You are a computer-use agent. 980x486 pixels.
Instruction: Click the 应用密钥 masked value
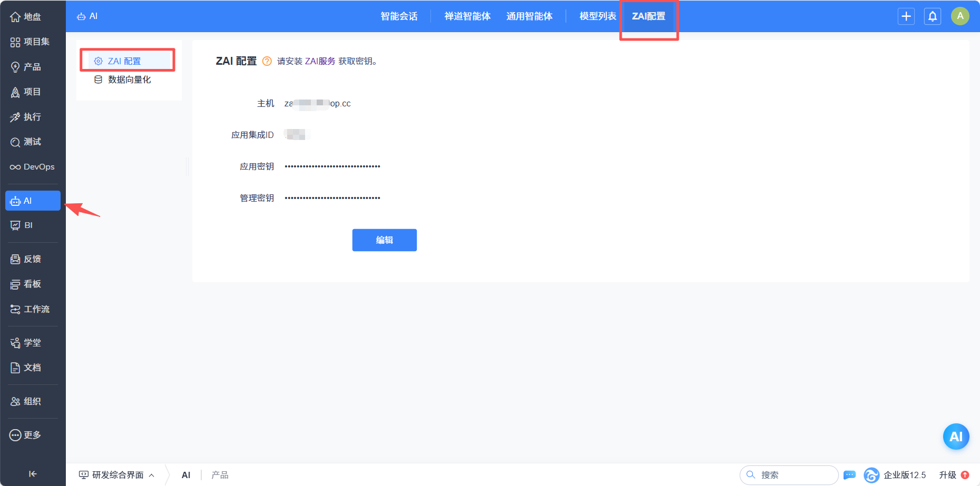(x=332, y=166)
